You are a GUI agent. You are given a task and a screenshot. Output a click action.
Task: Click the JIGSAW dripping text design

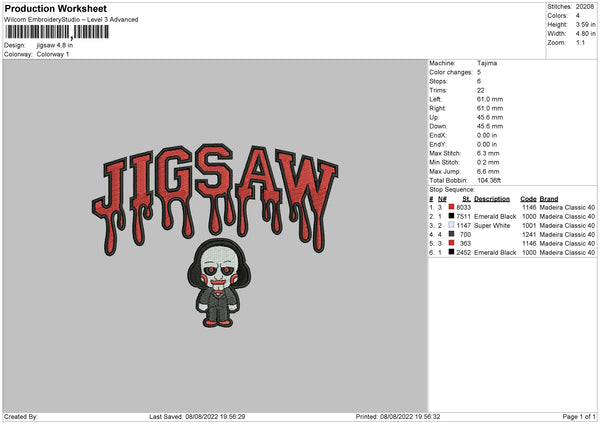click(x=215, y=199)
